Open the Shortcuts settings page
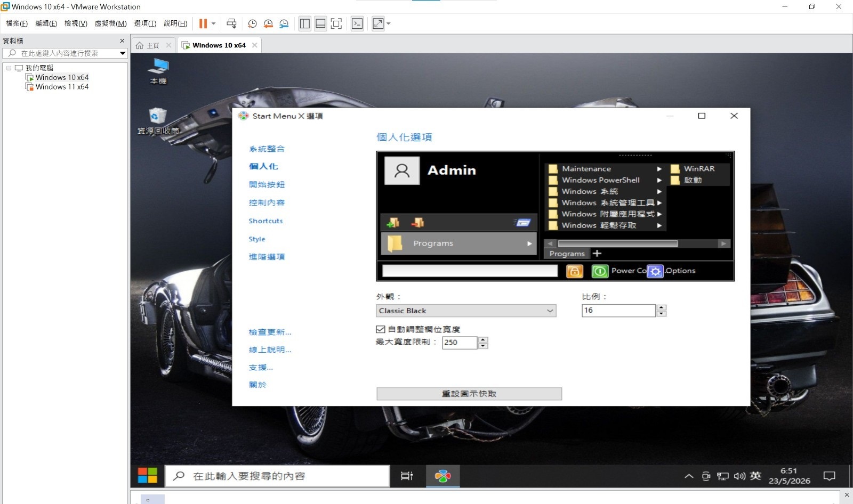The image size is (853, 504). (265, 221)
